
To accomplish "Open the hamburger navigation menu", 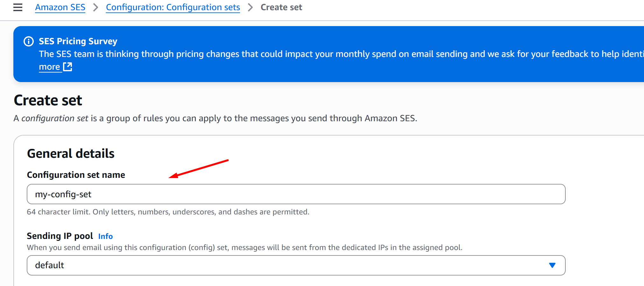I will (18, 7).
